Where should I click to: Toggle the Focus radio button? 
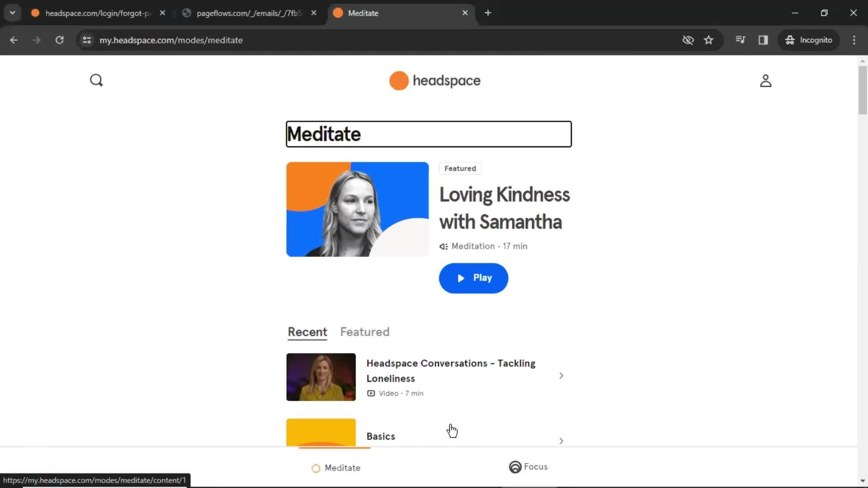tap(514, 467)
